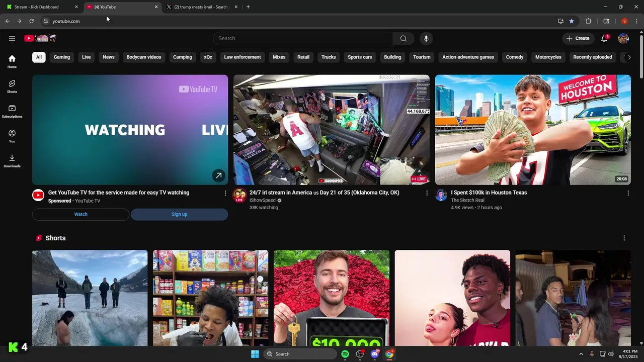Click the search magnifier button

pyautogui.click(x=404, y=38)
